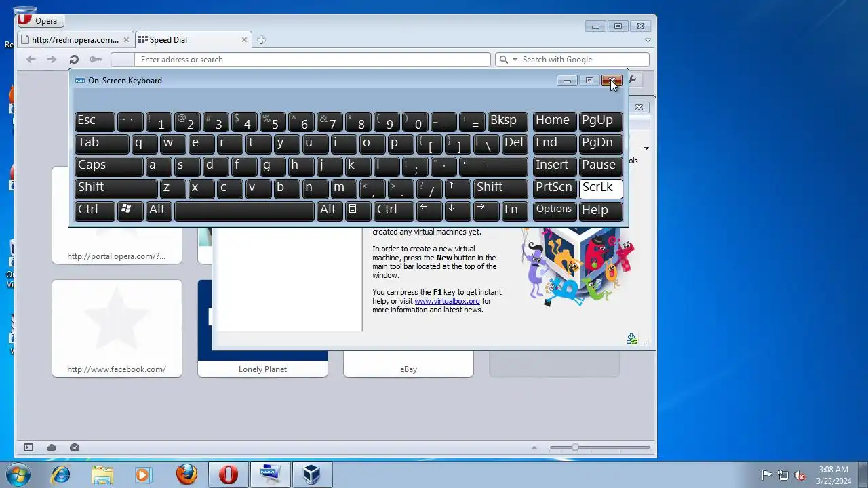Click Opera Link cloud icon
The width and height of the screenshot is (868, 488).
52,447
